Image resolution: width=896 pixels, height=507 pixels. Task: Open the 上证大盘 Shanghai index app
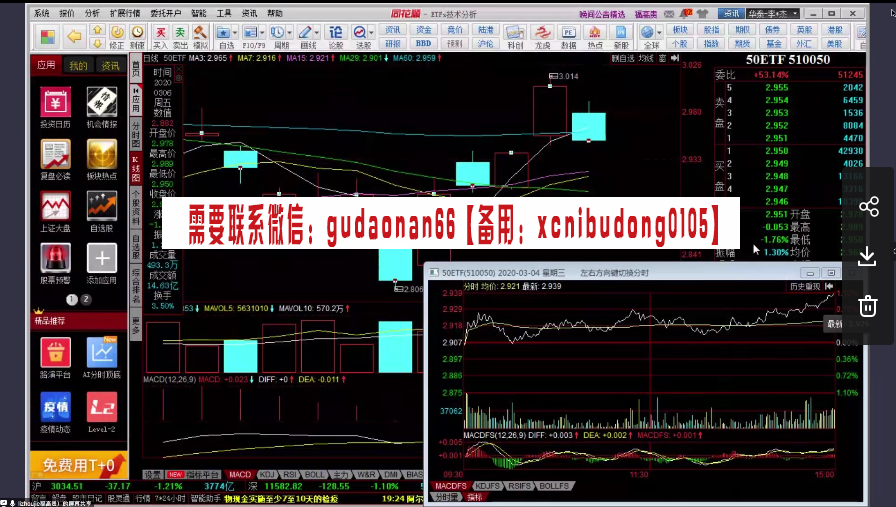coord(55,211)
